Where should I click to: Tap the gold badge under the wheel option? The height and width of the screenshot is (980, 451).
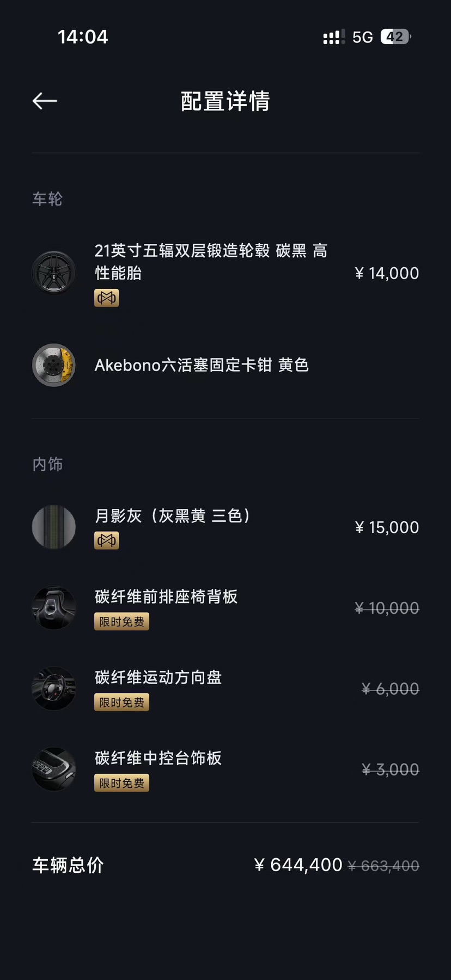tap(106, 298)
